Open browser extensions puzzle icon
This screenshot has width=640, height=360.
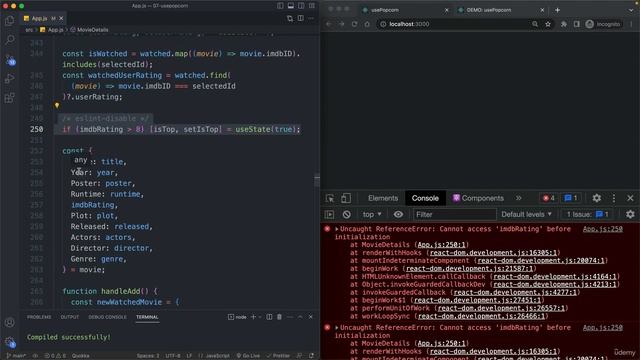point(564,24)
